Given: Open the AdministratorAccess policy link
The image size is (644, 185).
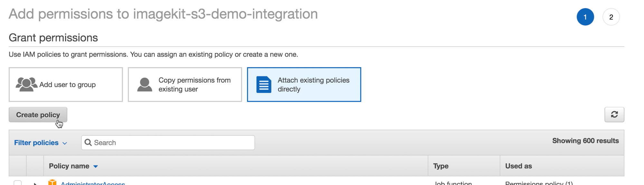Looking at the screenshot, I should (93, 183).
